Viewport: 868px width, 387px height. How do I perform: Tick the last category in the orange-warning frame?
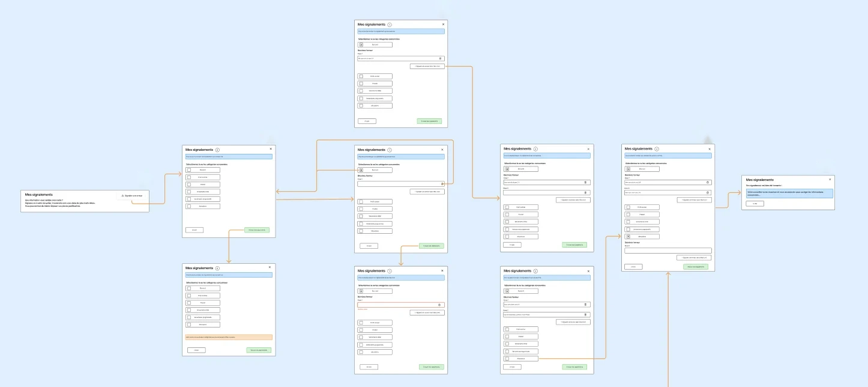pos(189,325)
